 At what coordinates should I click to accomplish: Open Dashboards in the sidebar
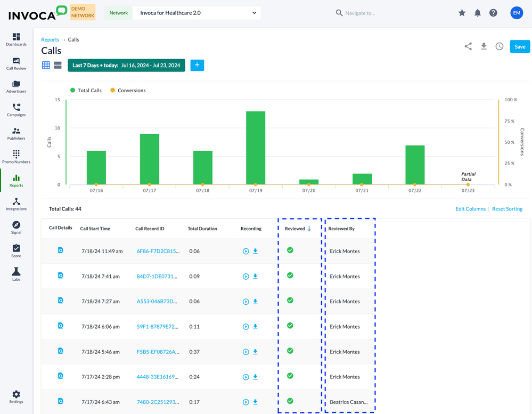pos(16,39)
